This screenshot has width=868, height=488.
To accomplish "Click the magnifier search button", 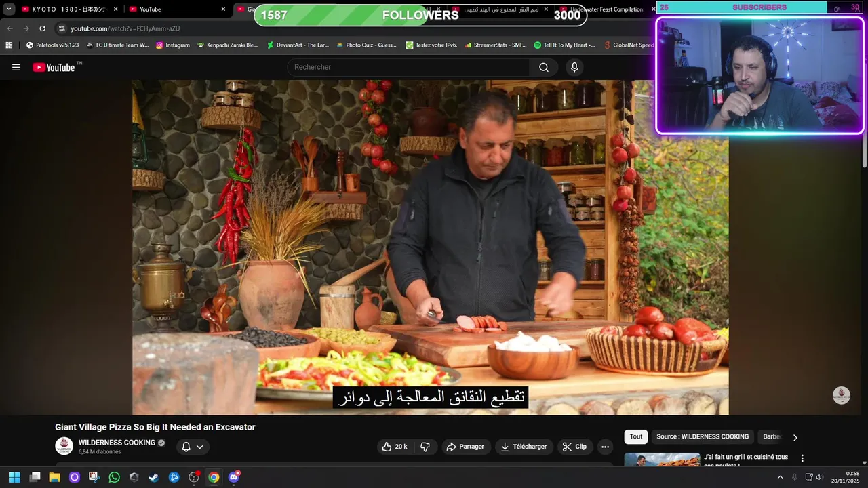I will point(544,67).
